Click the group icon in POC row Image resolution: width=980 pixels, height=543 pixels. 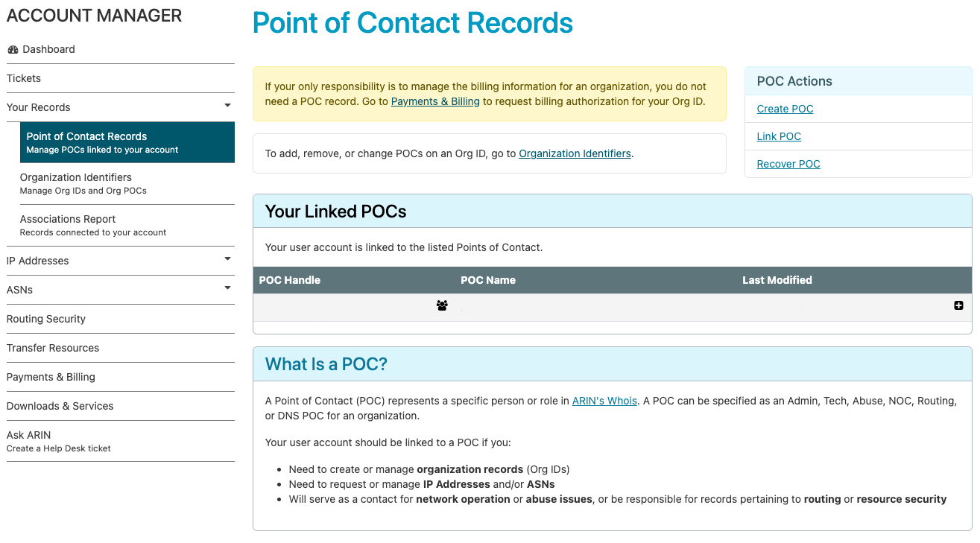click(442, 305)
